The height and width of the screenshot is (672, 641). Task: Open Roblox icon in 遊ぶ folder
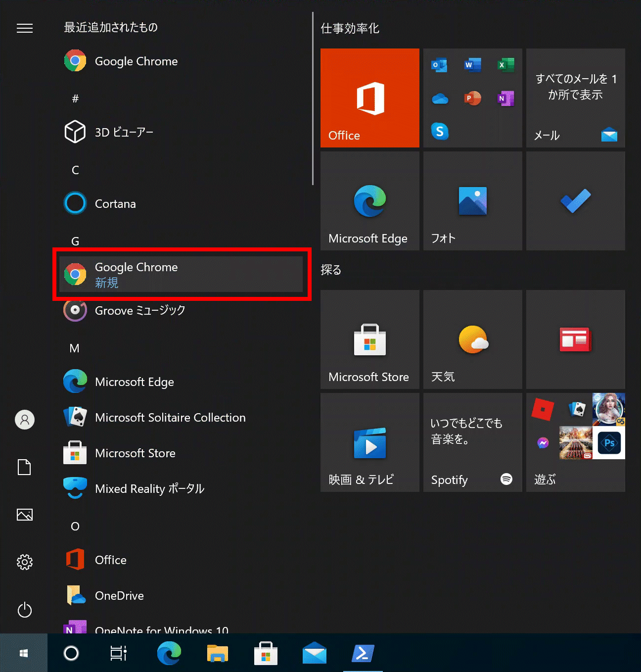point(543,410)
